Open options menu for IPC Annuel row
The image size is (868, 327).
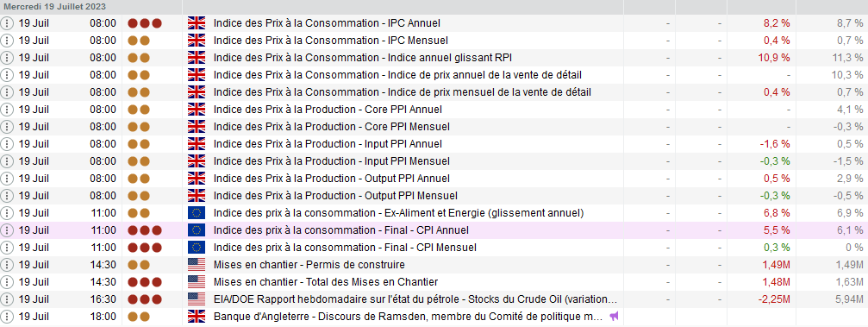(x=7, y=23)
